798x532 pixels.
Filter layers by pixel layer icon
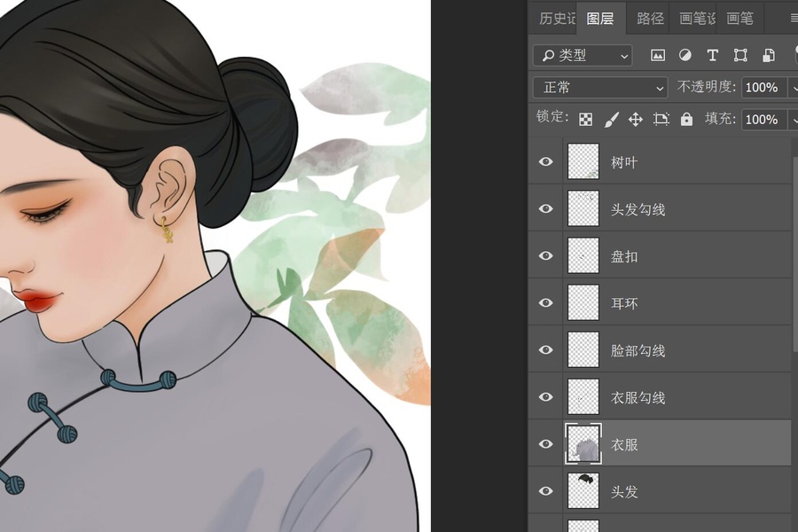pyautogui.click(x=658, y=55)
